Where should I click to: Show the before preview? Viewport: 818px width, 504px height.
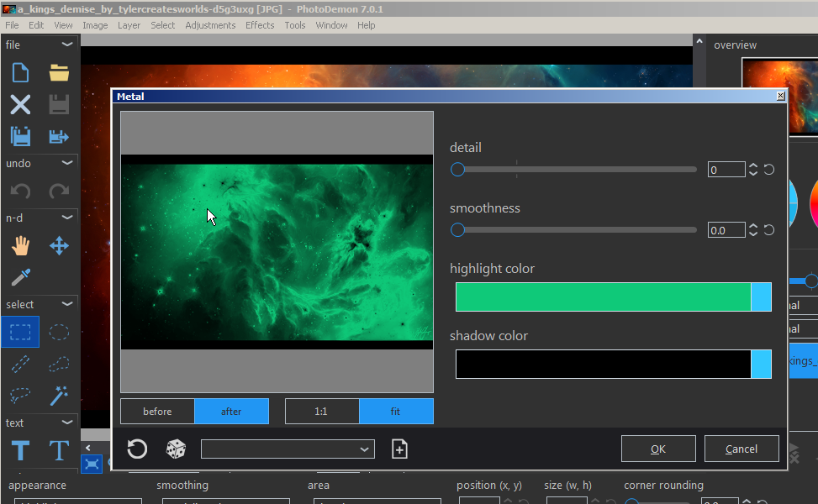pos(157,412)
